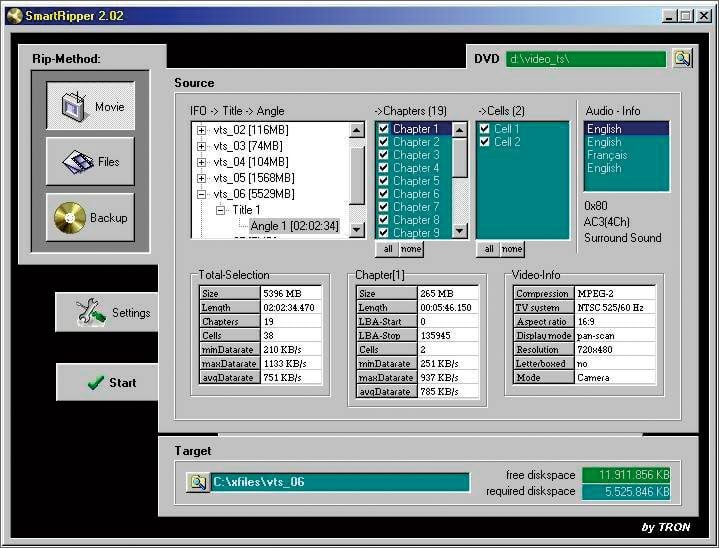Toggle the Chapter 7 checkbox
Viewport: 719px width, 548px height.
(x=383, y=207)
